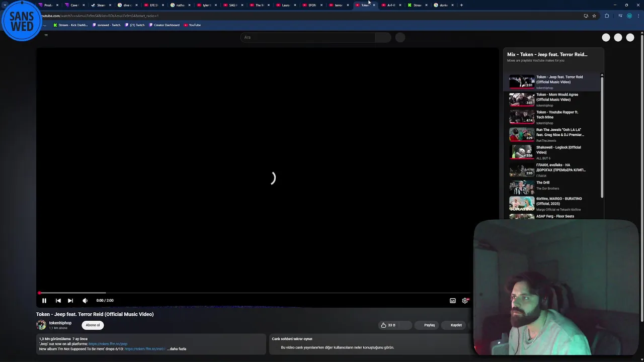Play 6ix9ine, MARGO - BURATINO video

click(x=552, y=204)
